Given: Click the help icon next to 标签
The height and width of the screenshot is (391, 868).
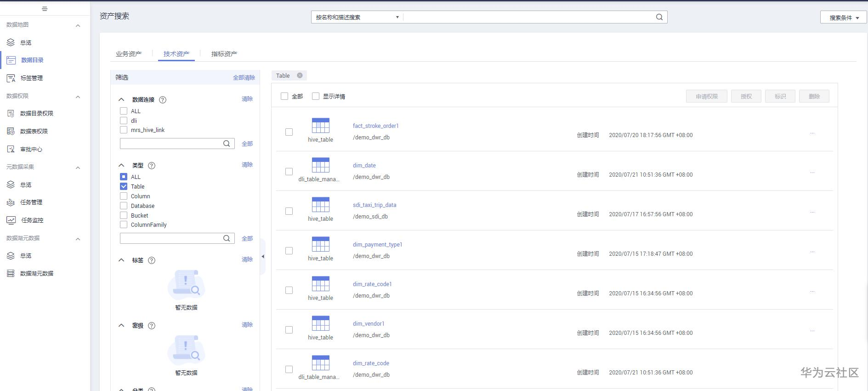Looking at the screenshot, I should [152, 260].
